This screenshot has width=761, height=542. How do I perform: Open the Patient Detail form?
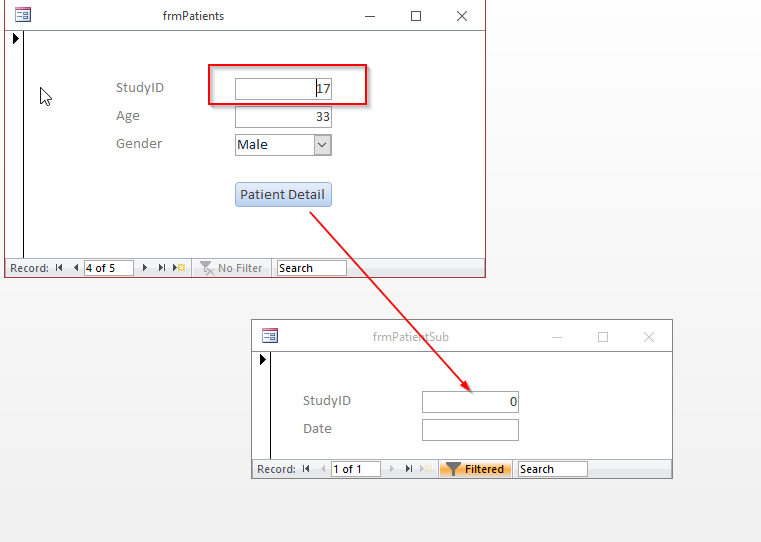(283, 195)
